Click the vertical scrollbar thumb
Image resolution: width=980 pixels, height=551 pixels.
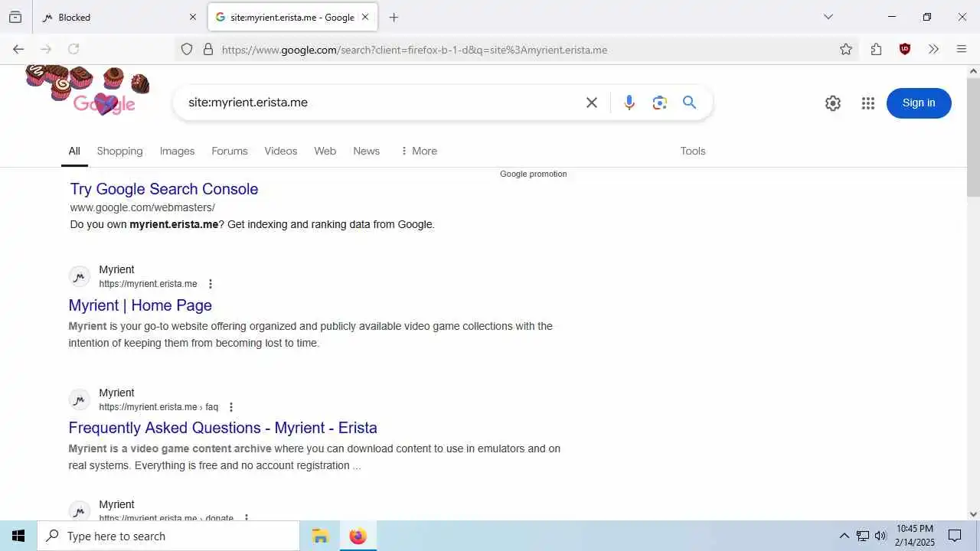coord(973,136)
